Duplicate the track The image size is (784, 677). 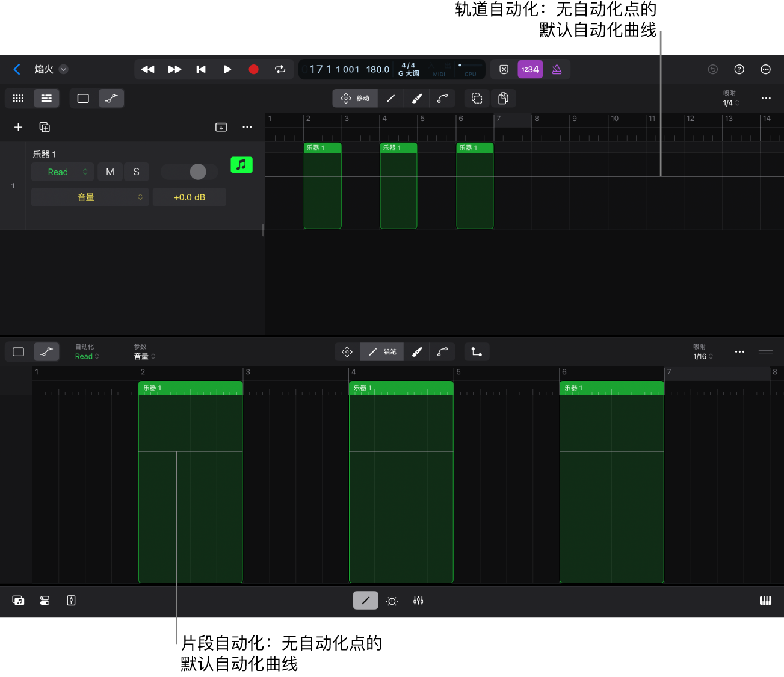click(45, 127)
